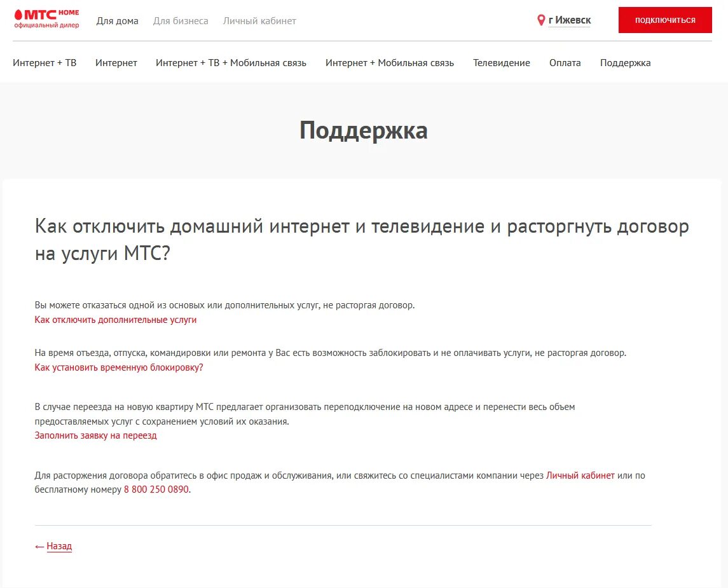Select «Интернет + Мобильная связь» item

coord(390,63)
